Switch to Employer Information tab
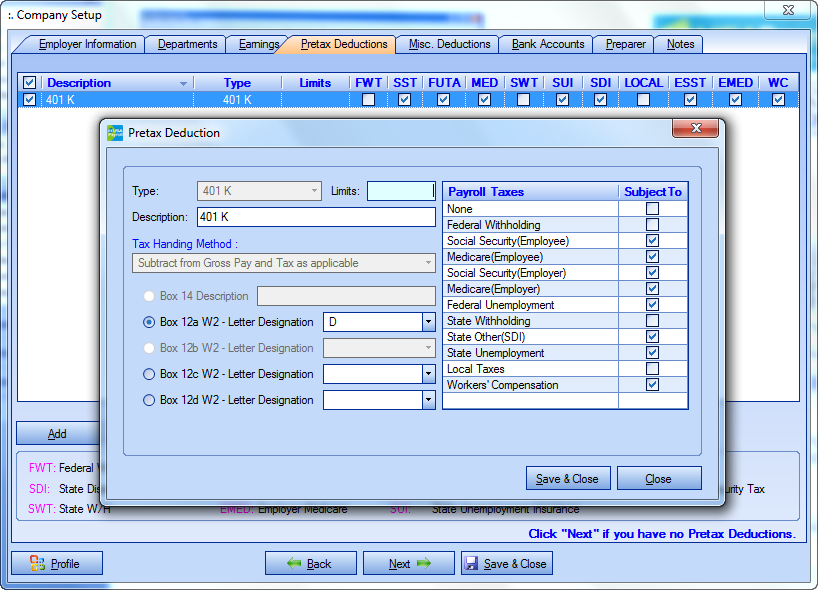The height and width of the screenshot is (590, 818). (87, 44)
